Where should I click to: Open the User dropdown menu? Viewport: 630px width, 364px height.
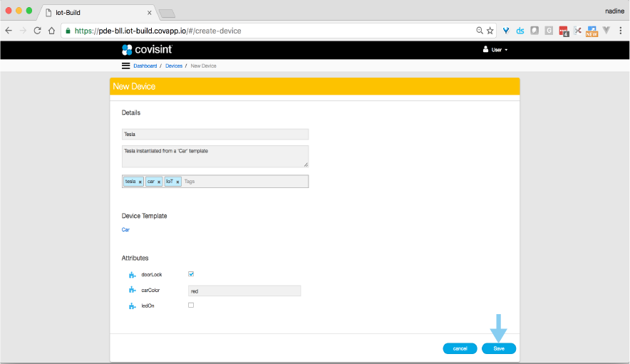point(495,50)
